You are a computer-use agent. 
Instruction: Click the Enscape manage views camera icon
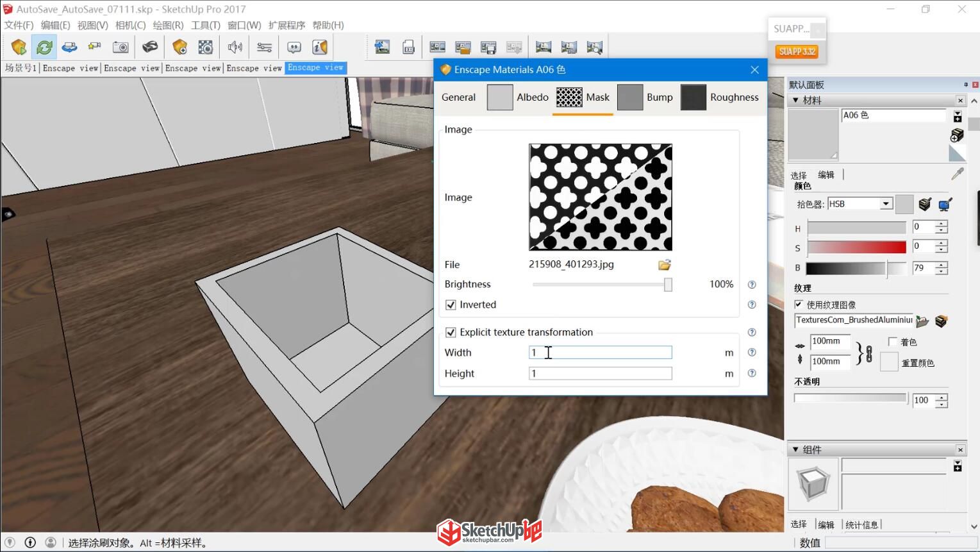(x=95, y=47)
